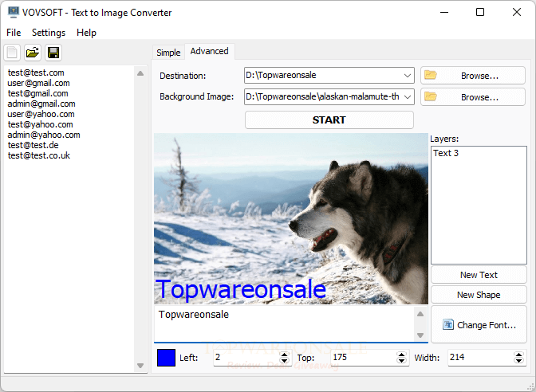Click the malamute preview image
This screenshot has height=392, width=536.
[x=291, y=218]
